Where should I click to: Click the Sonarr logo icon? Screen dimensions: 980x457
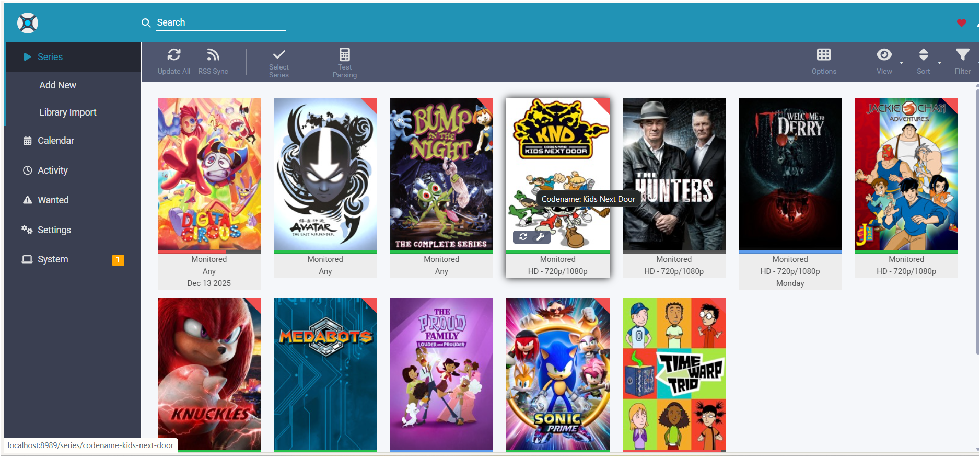pyautogui.click(x=28, y=23)
